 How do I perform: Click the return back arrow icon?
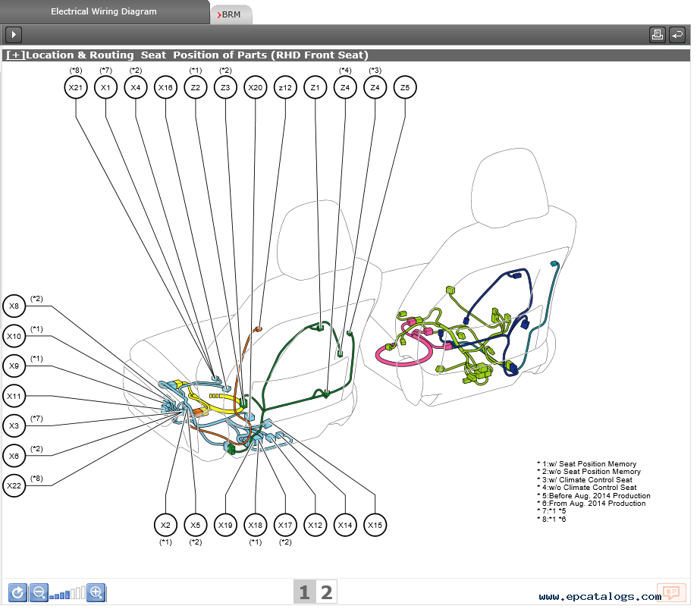coord(677,34)
